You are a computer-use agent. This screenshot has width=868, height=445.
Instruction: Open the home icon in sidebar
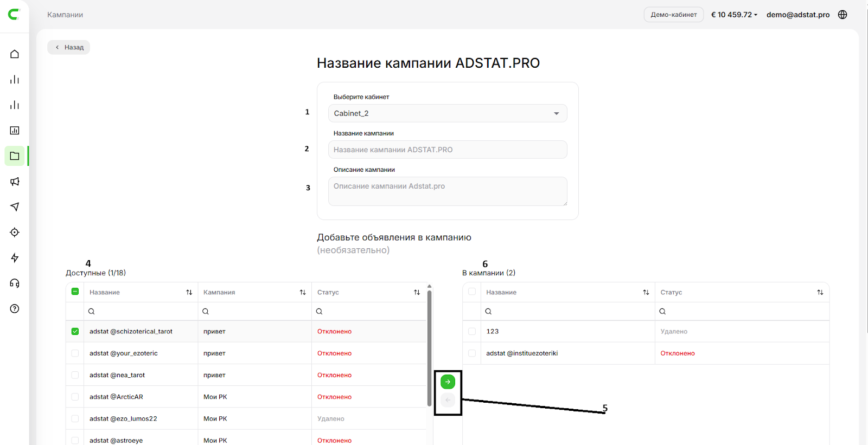(15, 54)
